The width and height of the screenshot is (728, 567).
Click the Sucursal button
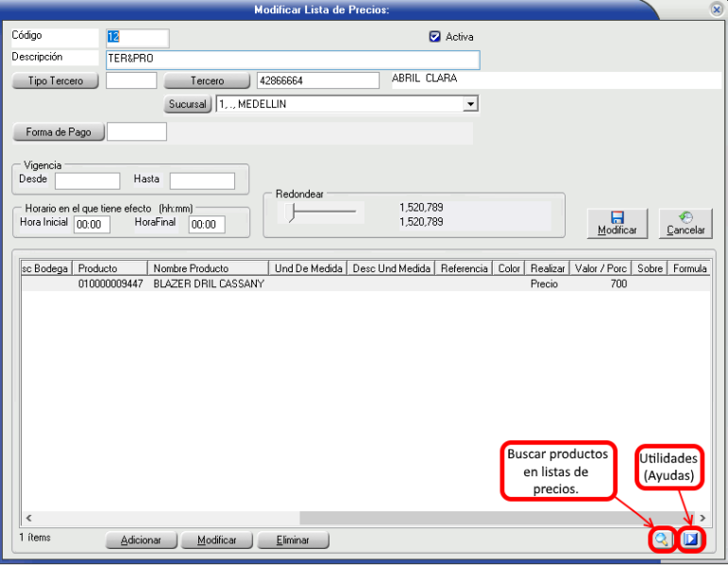pyautogui.click(x=188, y=104)
